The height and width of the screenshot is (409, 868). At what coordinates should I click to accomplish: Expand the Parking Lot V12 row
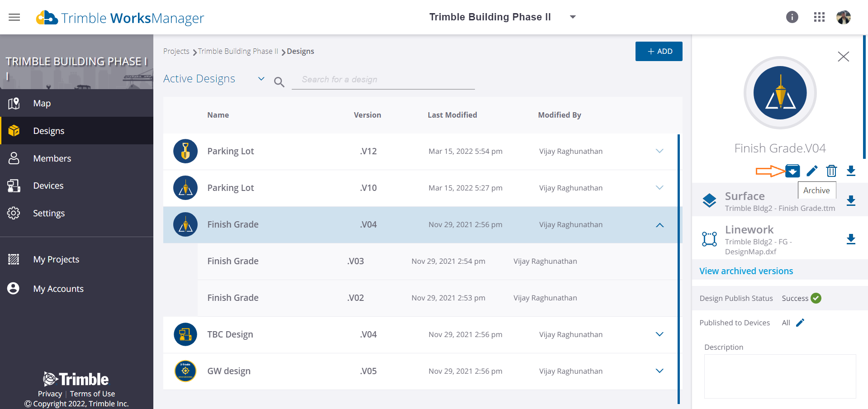coord(659,151)
